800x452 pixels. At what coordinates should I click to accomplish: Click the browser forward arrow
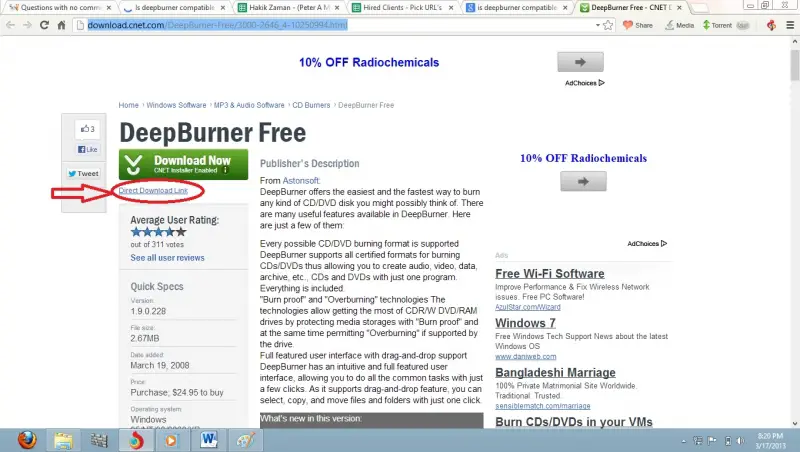[27, 25]
